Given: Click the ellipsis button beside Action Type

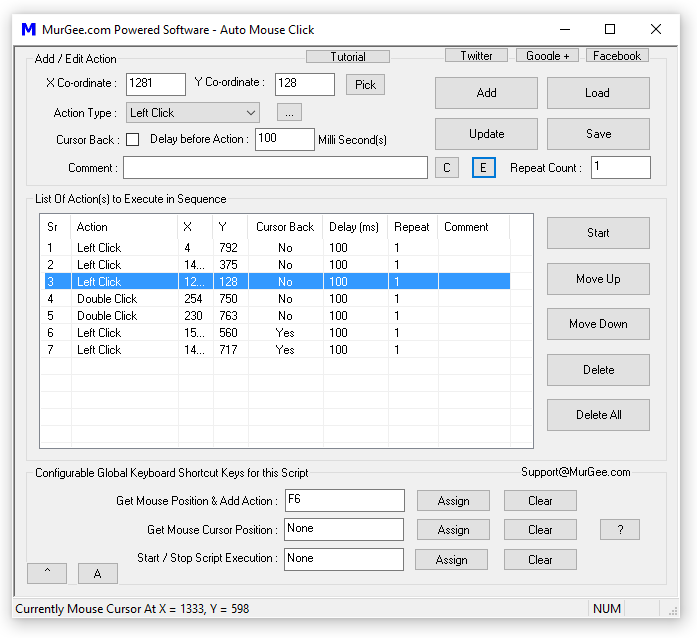Looking at the screenshot, I should [289, 112].
